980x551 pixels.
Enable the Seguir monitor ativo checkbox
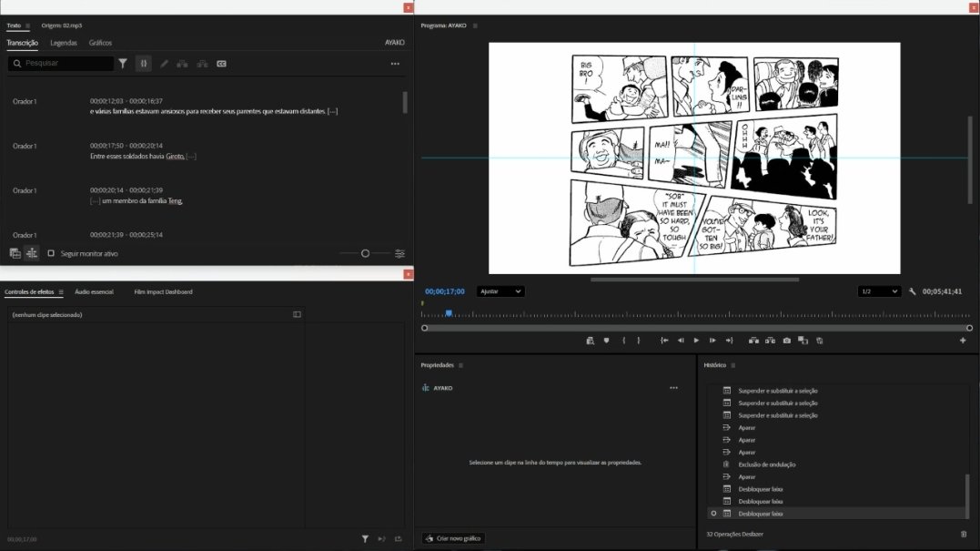coord(51,253)
